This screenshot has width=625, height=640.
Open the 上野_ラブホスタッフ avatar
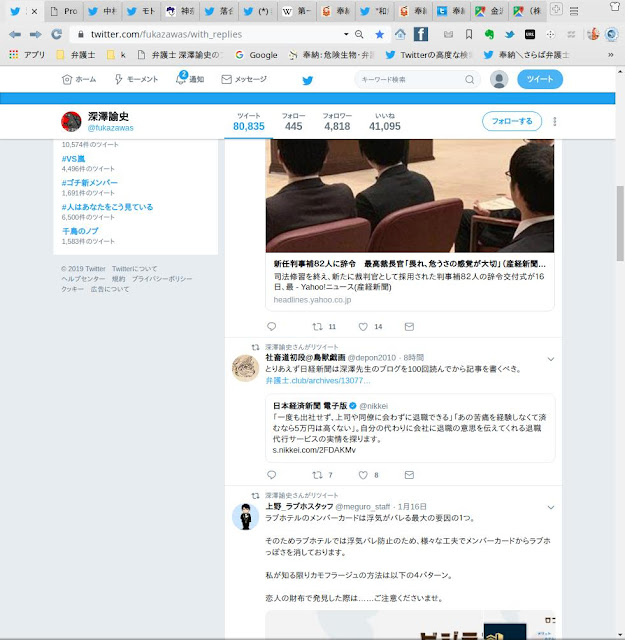245,516
